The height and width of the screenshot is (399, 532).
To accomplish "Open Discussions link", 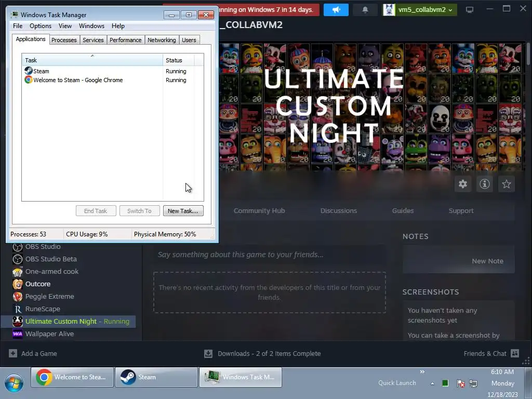I will click(x=339, y=211).
